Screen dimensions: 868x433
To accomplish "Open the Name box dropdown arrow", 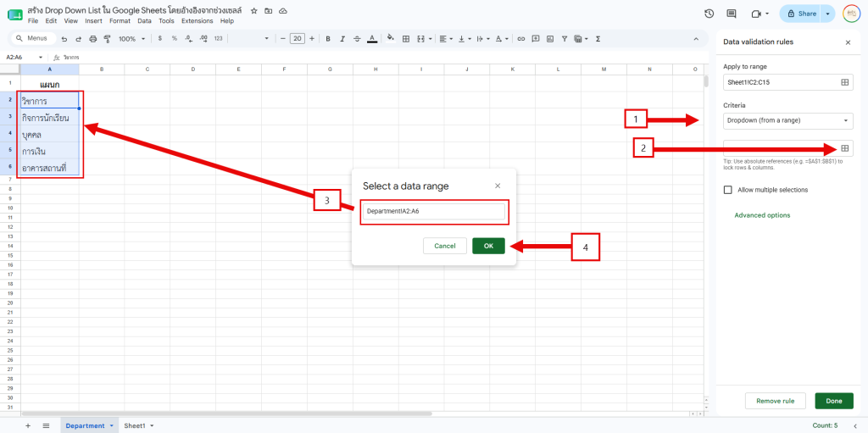I will coord(41,57).
